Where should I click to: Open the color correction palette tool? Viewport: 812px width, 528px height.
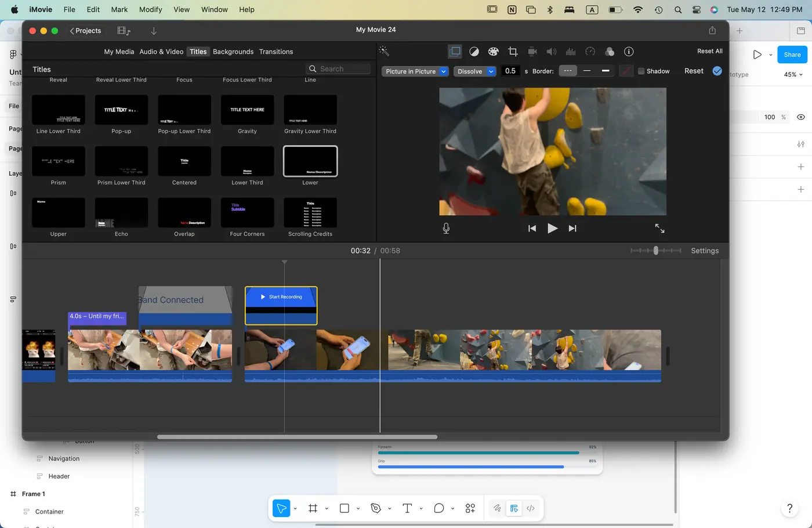(x=493, y=52)
